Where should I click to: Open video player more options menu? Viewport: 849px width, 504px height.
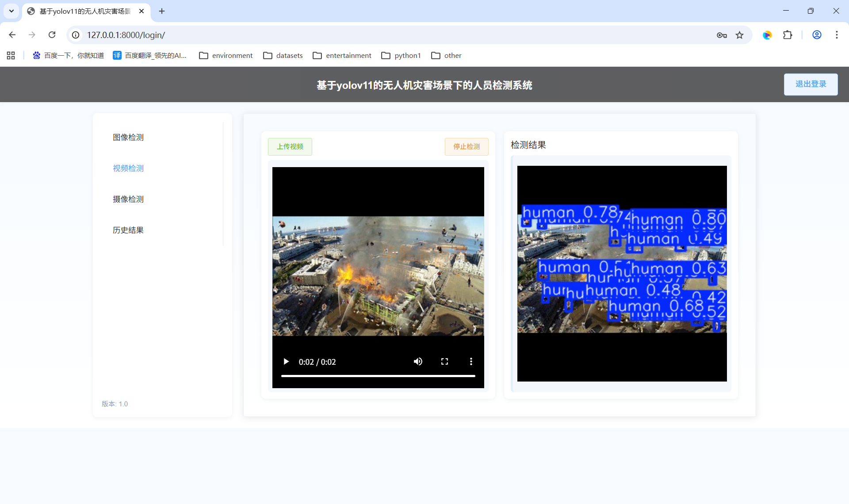click(x=471, y=362)
